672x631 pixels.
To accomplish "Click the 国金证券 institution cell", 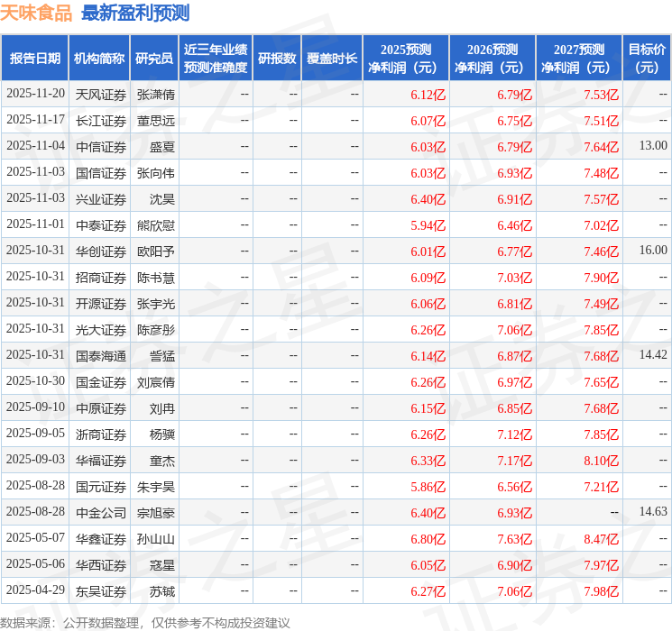I will coord(101,382).
